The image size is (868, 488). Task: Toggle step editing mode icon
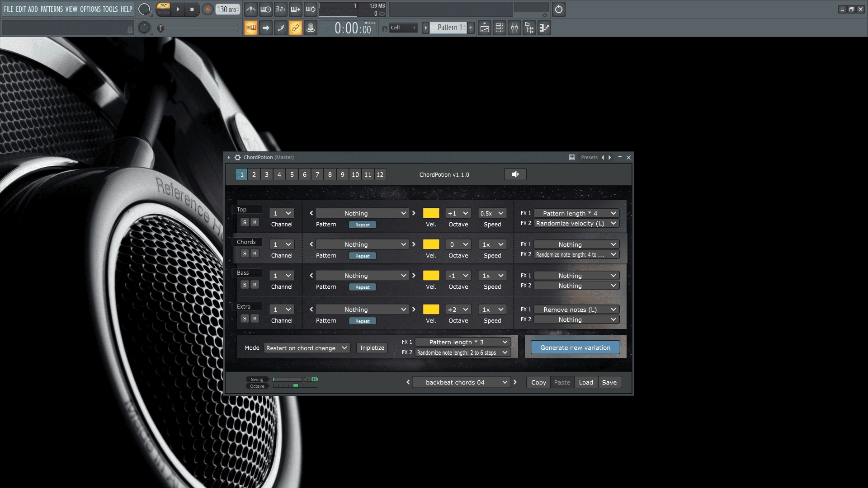[281, 28]
